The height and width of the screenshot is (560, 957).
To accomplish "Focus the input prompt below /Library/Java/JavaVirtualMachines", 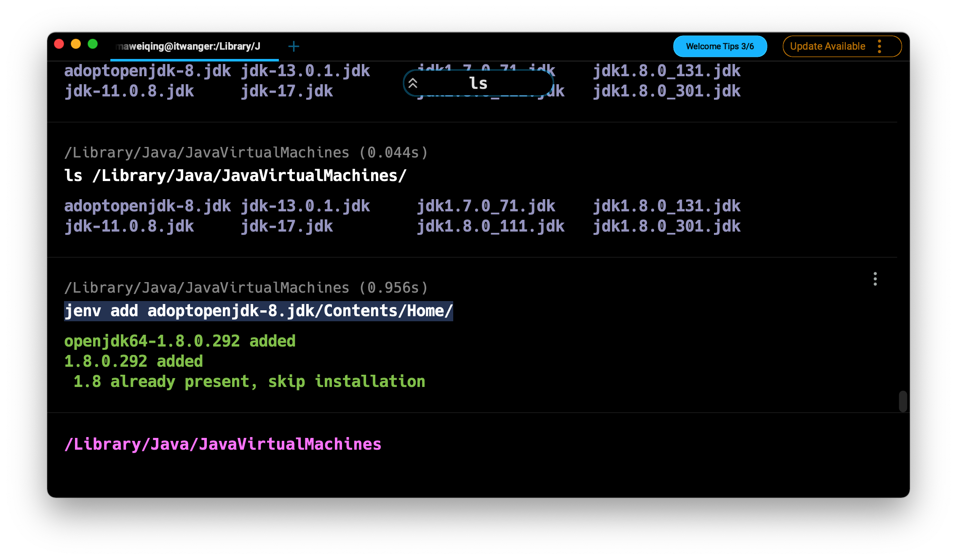I will [253, 467].
